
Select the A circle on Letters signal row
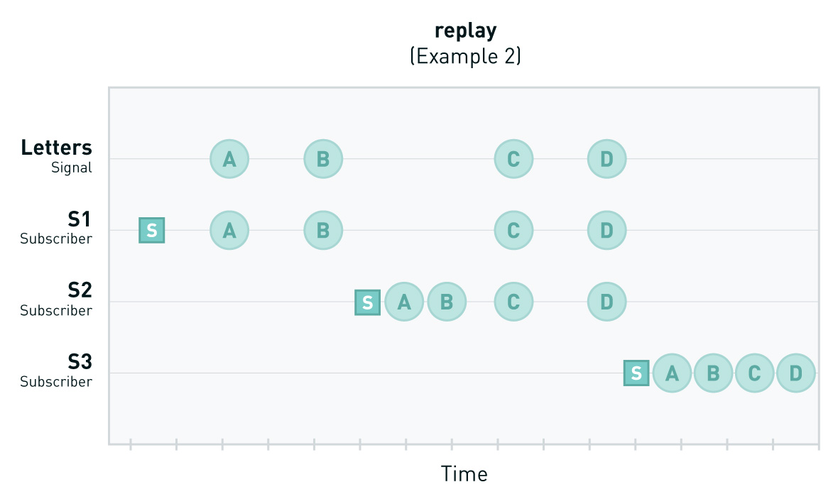pos(229,159)
